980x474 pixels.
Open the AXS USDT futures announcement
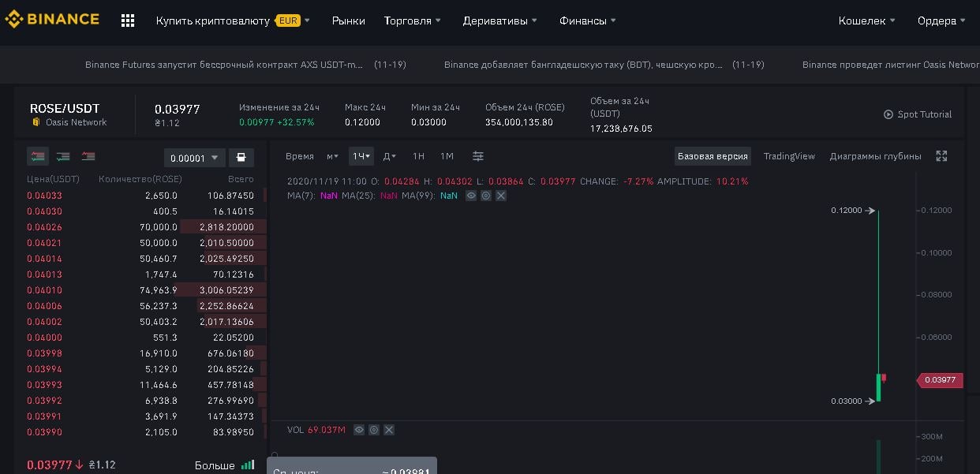[x=245, y=65]
